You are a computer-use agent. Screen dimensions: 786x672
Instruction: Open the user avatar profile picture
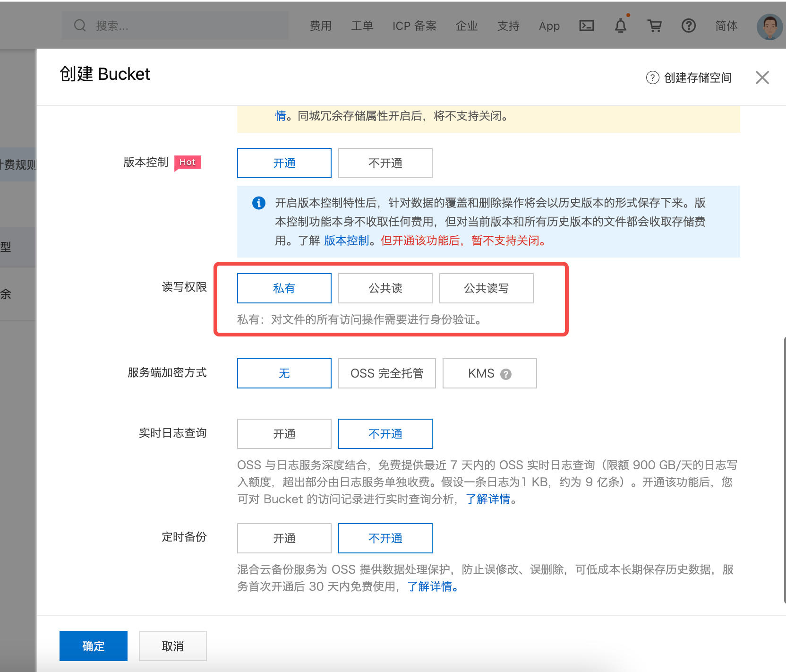click(x=769, y=26)
